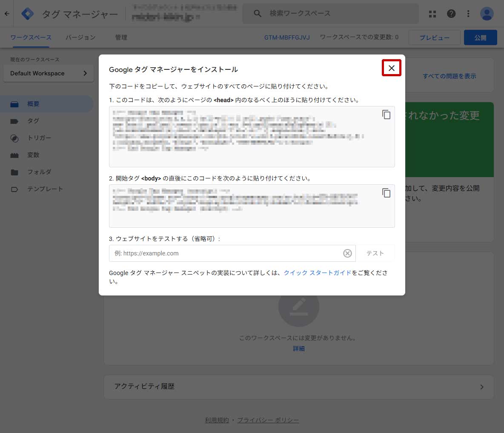Click the GTM-MBFFGJVJ container ID
This screenshot has width=504, height=433.
(287, 37)
